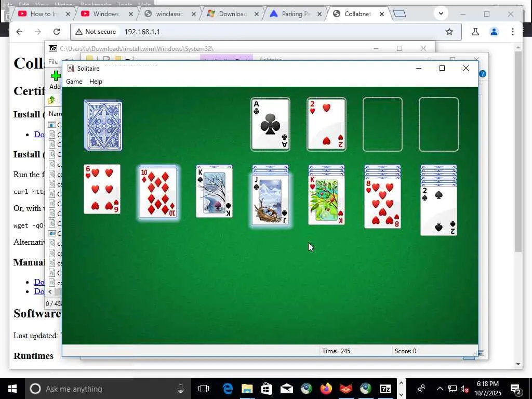
Task: Open the Game menu in Solitaire
Action: pyautogui.click(x=74, y=82)
